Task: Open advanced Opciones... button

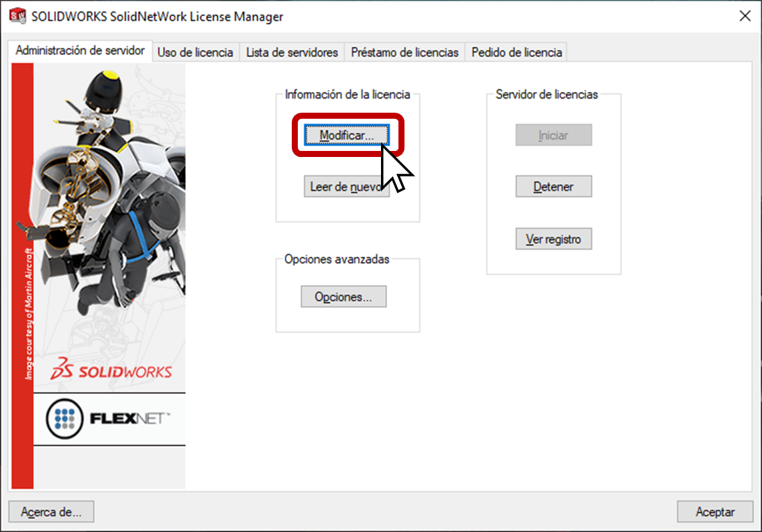Action: pos(343,297)
